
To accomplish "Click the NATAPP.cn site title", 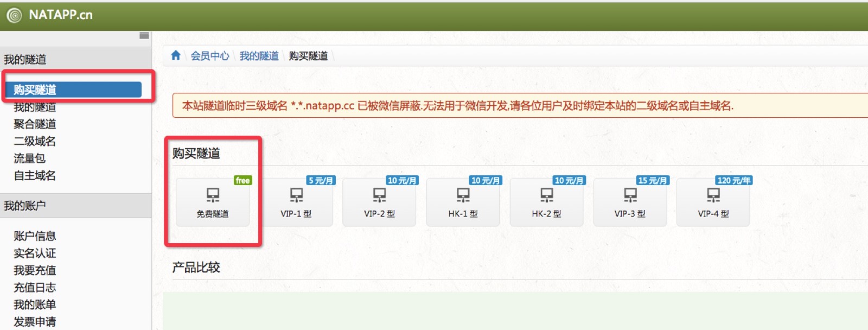I will 61,15.
